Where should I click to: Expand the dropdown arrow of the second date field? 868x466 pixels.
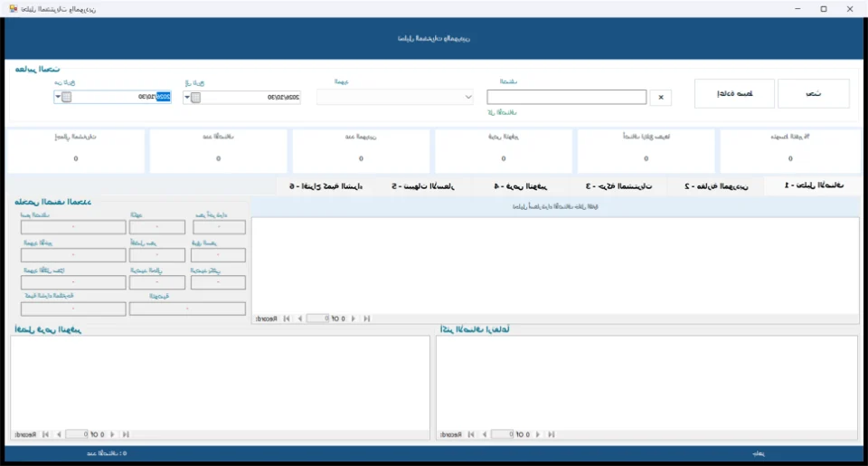coord(187,98)
